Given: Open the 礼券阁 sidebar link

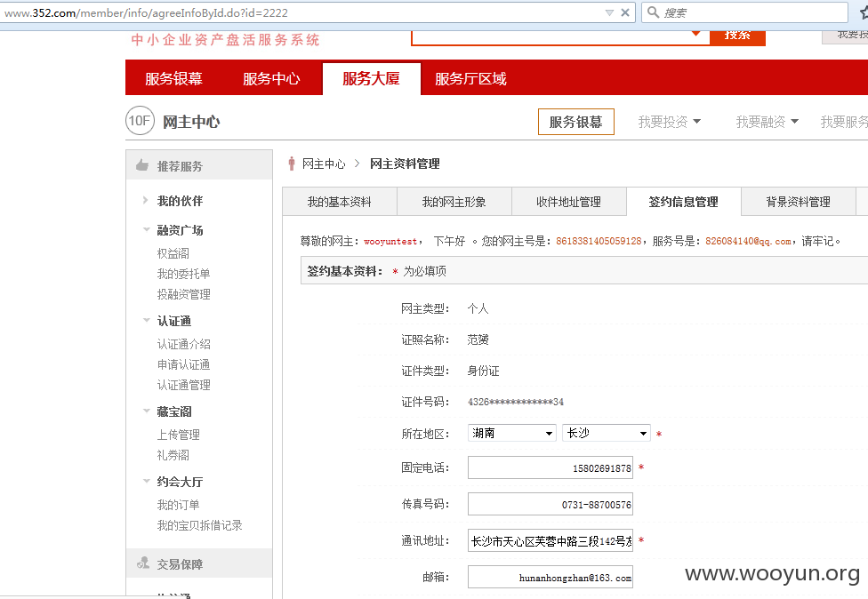Looking at the screenshot, I should click(173, 455).
